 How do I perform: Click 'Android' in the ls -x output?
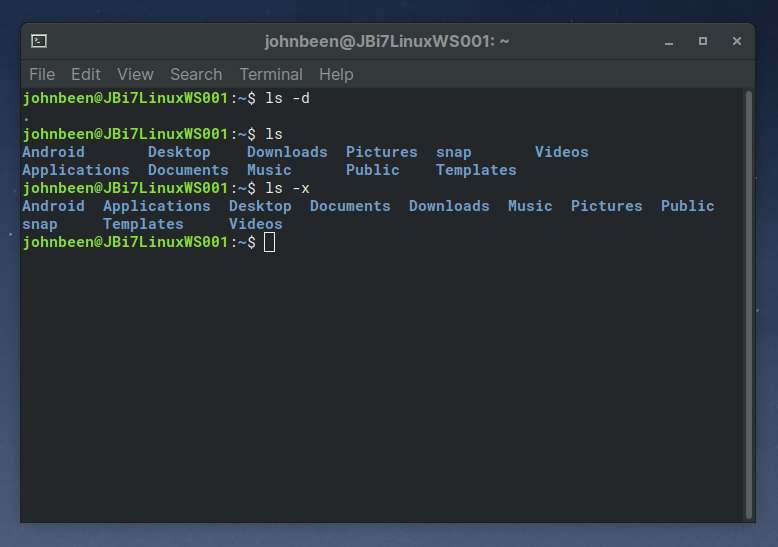(x=54, y=206)
